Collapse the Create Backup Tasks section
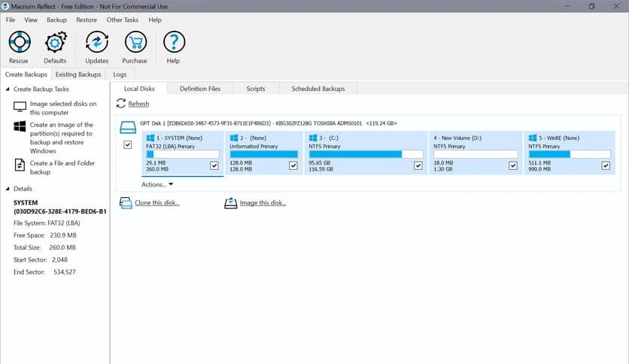 [x=8, y=89]
